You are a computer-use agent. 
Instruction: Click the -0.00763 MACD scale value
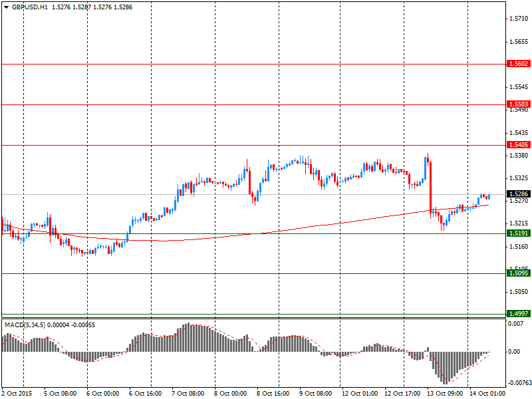point(519,383)
